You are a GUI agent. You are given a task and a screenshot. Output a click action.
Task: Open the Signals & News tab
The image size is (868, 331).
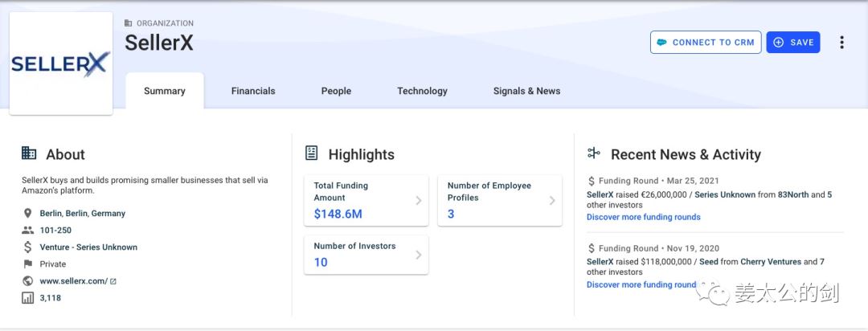click(526, 92)
